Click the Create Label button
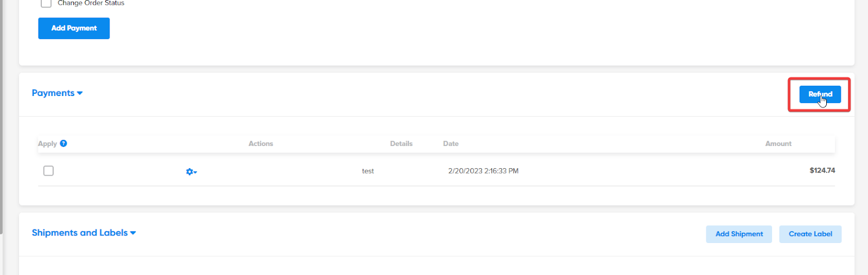868x275 pixels. (x=810, y=234)
